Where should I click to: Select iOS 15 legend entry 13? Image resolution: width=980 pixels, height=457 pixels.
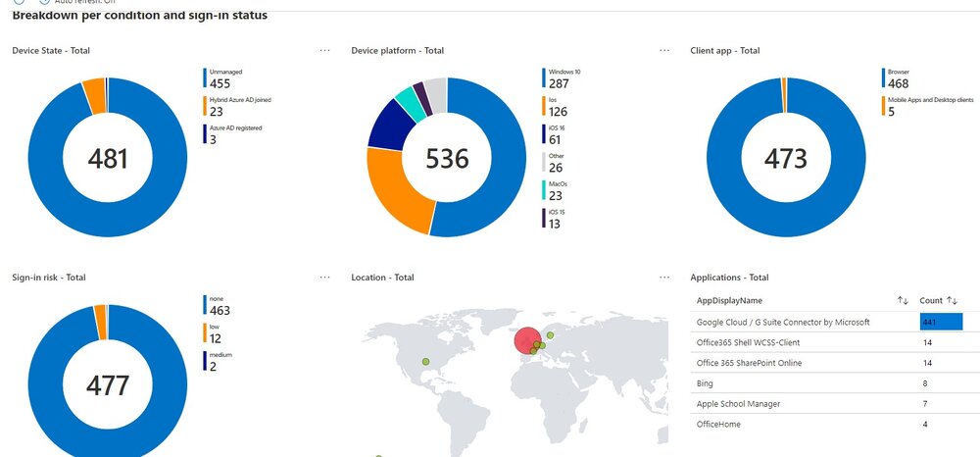[x=553, y=218]
